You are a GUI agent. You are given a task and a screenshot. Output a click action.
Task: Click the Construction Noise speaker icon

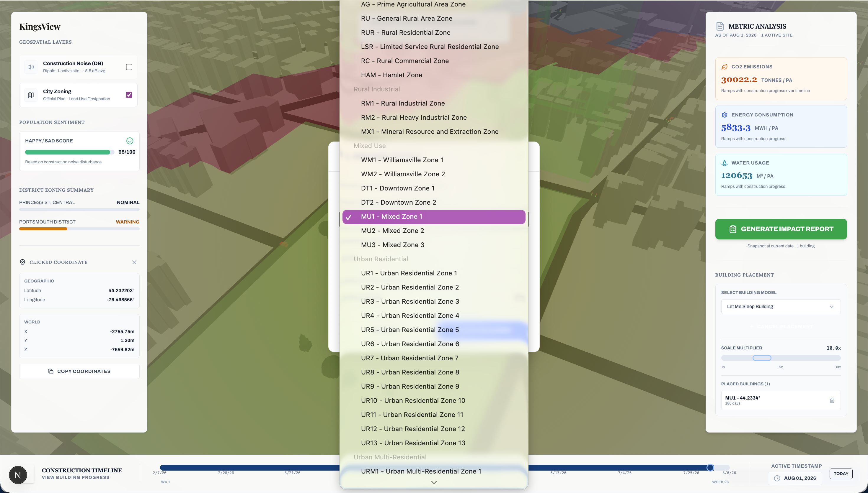point(31,67)
